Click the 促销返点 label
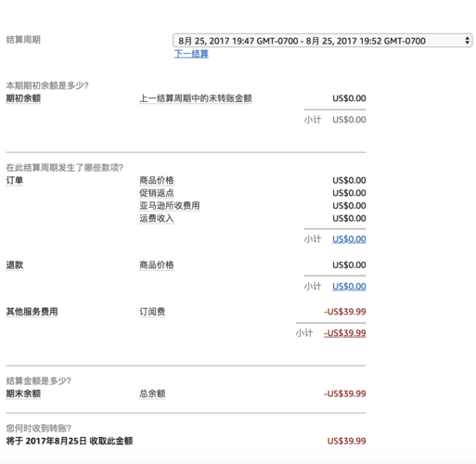Image resolution: width=476 pixels, height=464 pixels. click(157, 193)
